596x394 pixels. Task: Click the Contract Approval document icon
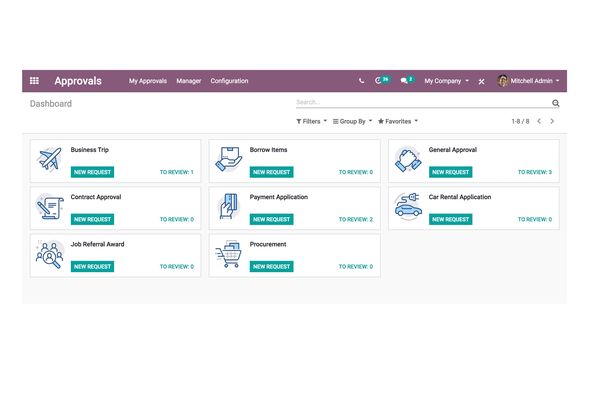click(x=49, y=206)
